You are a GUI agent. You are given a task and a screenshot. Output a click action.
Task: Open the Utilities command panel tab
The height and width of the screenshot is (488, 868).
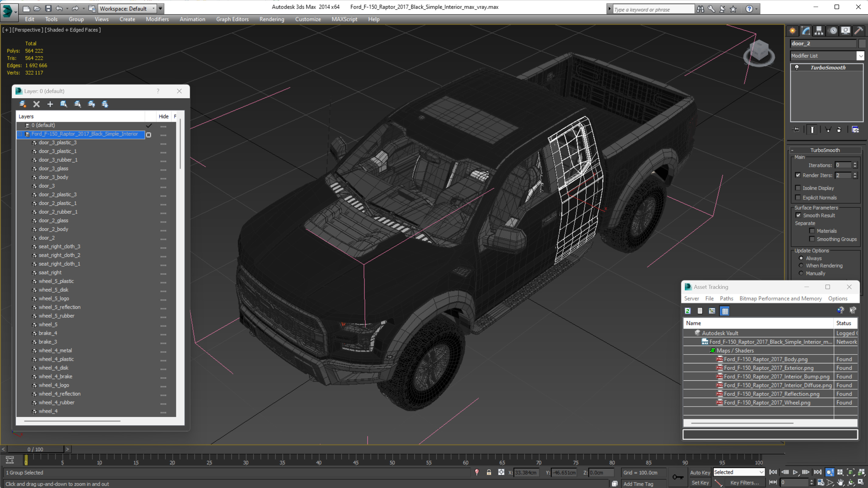[x=859, y=31]
